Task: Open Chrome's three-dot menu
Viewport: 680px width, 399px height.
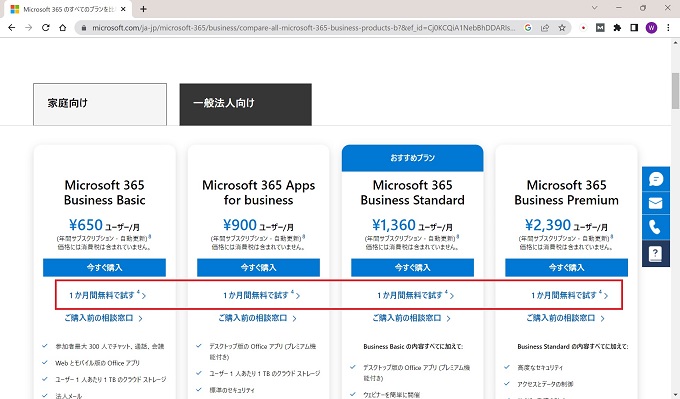Action: 668,28
